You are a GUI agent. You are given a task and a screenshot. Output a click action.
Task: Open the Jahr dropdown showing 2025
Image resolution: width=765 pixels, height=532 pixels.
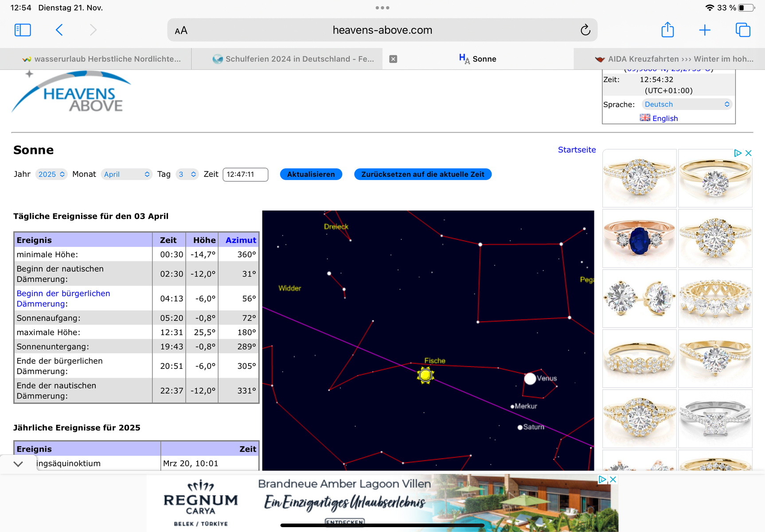(x=51, y=174)
